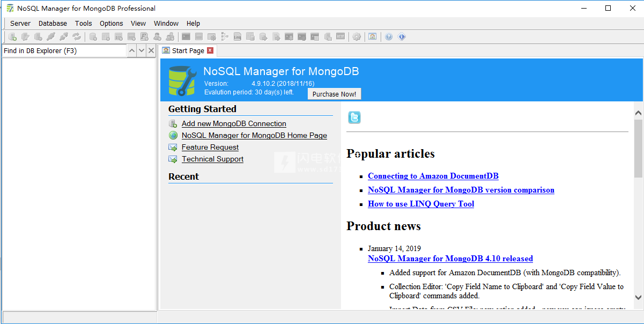This screenshot has width=644, height=324.
Task: Open NoSQL Manager for MongoDB 4.10 released link
Action: click(x=450, y=259)
